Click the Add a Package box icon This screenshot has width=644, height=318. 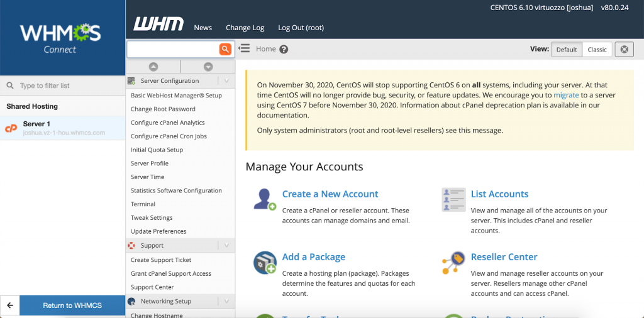tap(265, 263)
